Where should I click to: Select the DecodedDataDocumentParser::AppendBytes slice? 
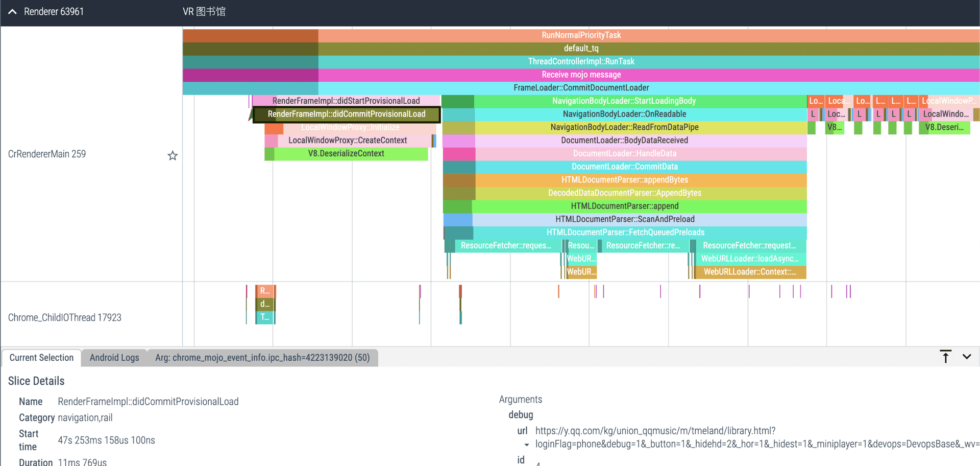624,193
